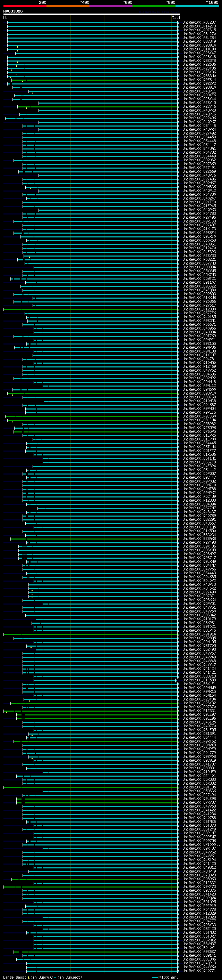Select hit label UniRef100_P22686
Screen dimensions: 222x980
pyautogui.click(x=199, y=65)
